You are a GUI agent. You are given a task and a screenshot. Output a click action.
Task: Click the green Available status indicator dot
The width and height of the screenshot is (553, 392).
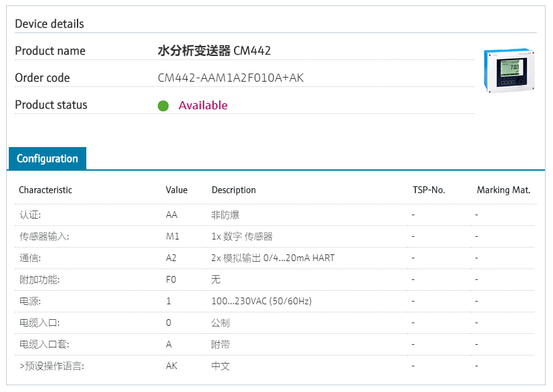pyautogui.click(x=163, y=105)
